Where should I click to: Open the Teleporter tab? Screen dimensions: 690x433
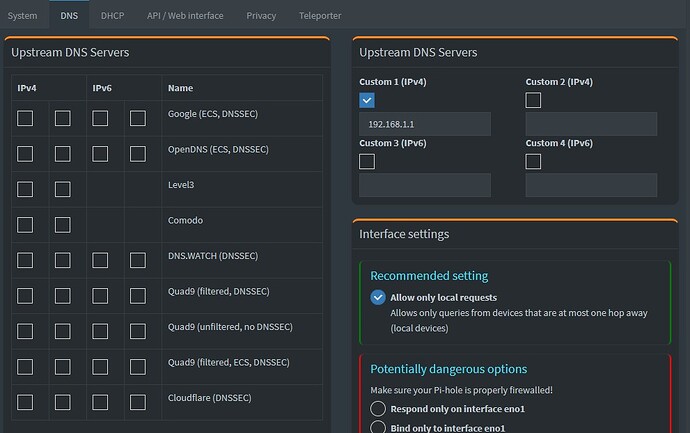click(319, 16)
